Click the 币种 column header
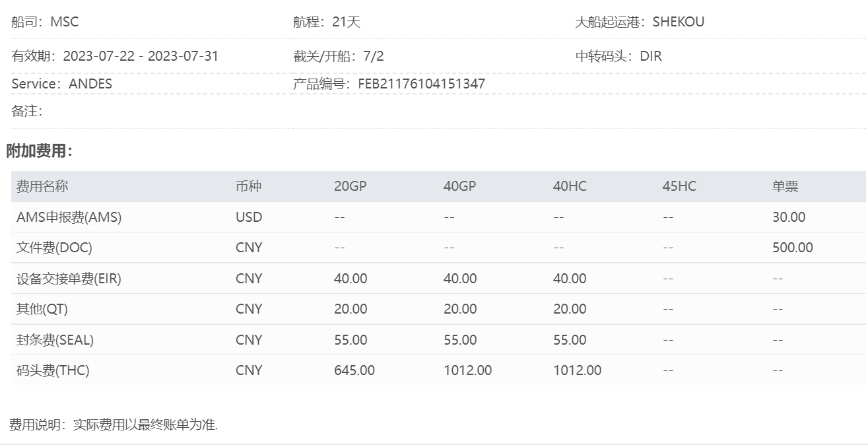This screenshot has width=868, height=445. [x=248, y=186]
